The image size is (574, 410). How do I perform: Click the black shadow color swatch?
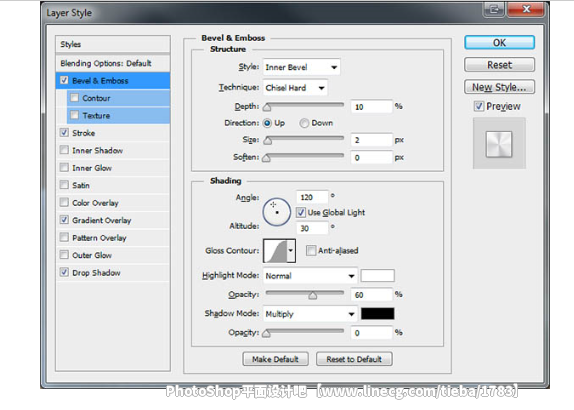pos(377,314)
